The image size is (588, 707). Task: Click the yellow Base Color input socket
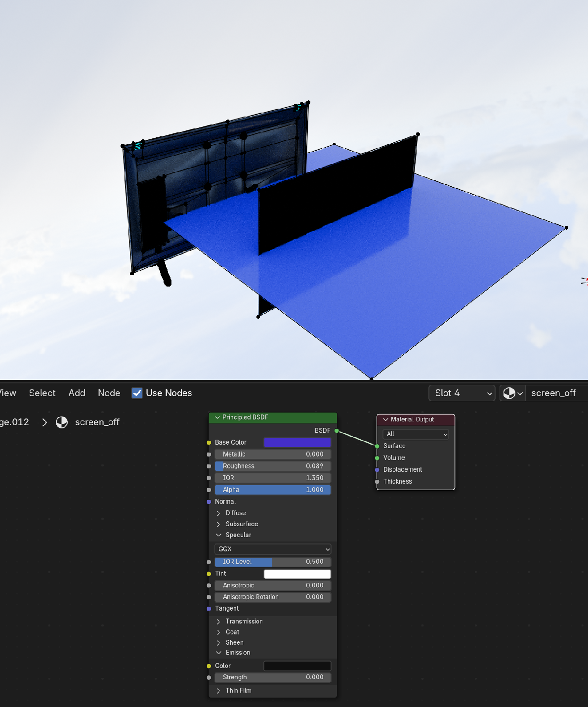click(x=209, y=442)
